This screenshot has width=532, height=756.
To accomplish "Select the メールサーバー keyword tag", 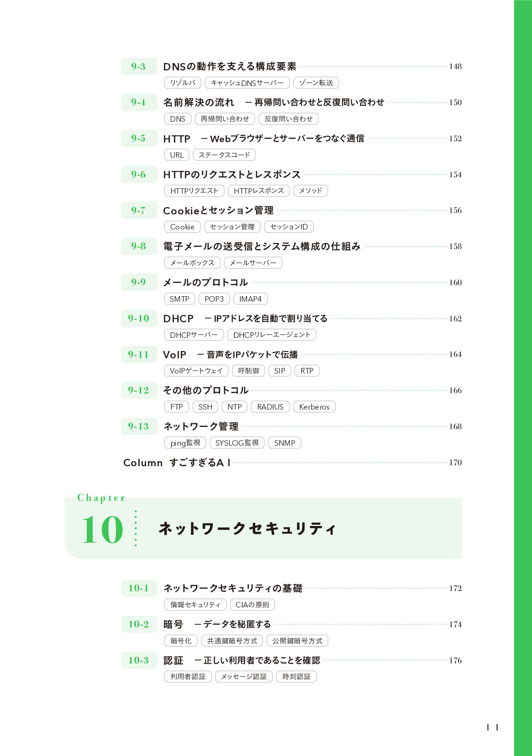I will [253, 263].
